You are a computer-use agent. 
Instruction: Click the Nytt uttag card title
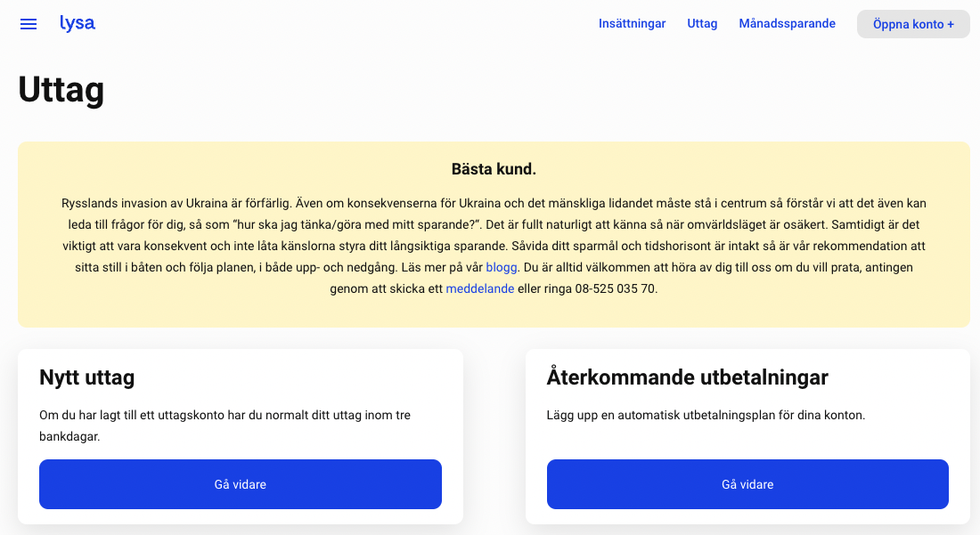87,377
